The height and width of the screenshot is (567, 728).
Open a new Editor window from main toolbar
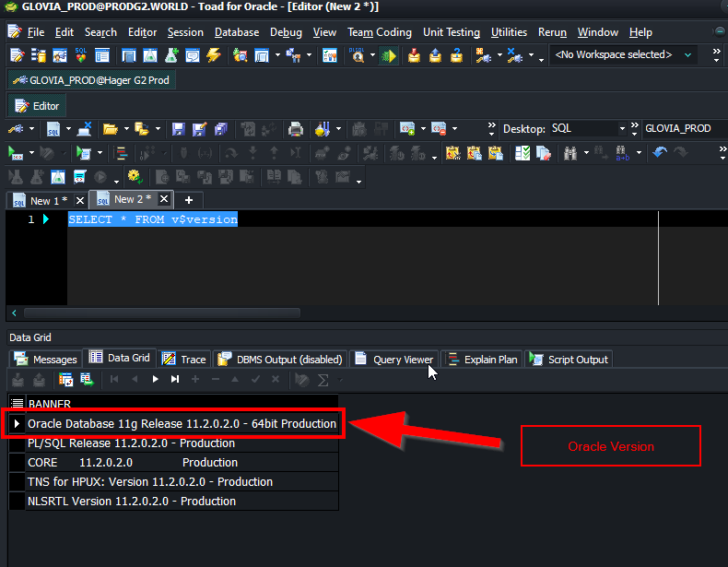click(x=18, y=55)
